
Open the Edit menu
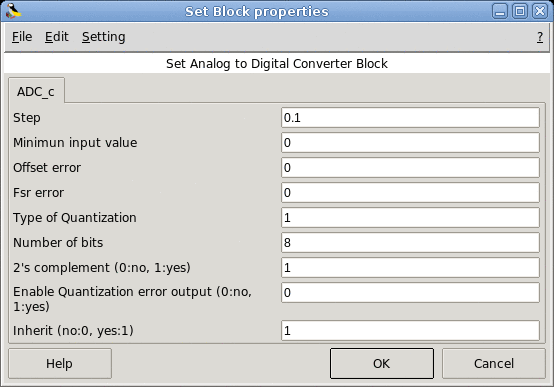pos(57,37)
